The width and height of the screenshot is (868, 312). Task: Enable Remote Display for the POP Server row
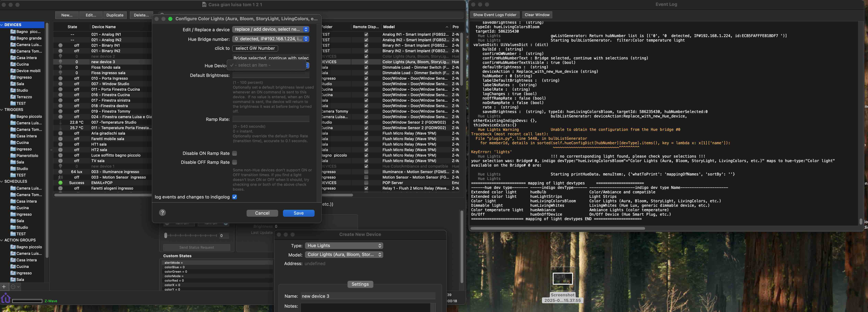[366, 183]
